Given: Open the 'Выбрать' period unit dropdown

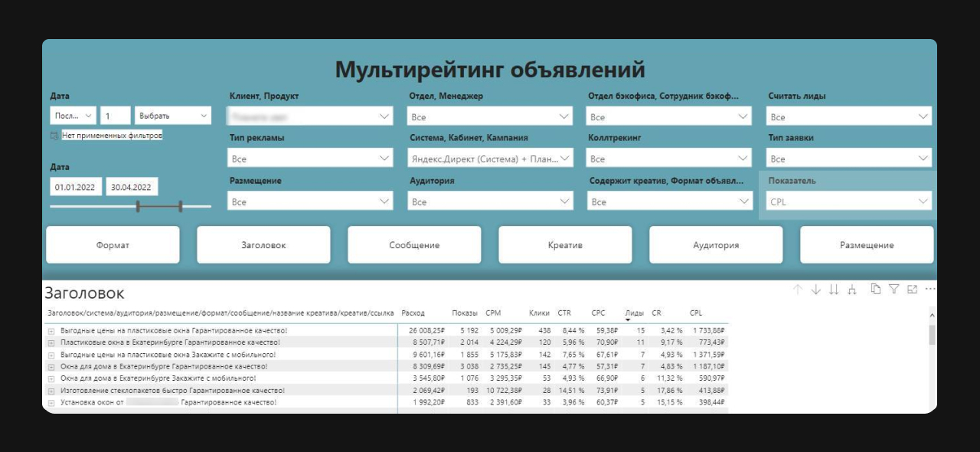Looking at the screenshot, I should tap(173, 116).
